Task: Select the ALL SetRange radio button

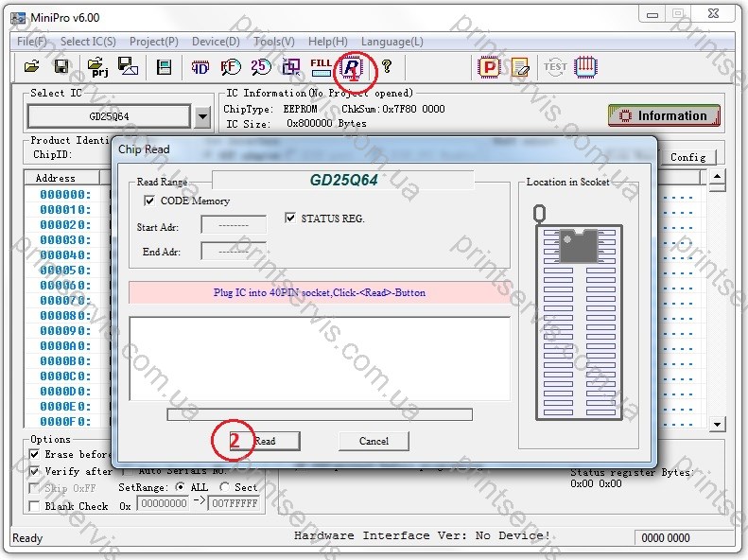Action: coord(180,487)
